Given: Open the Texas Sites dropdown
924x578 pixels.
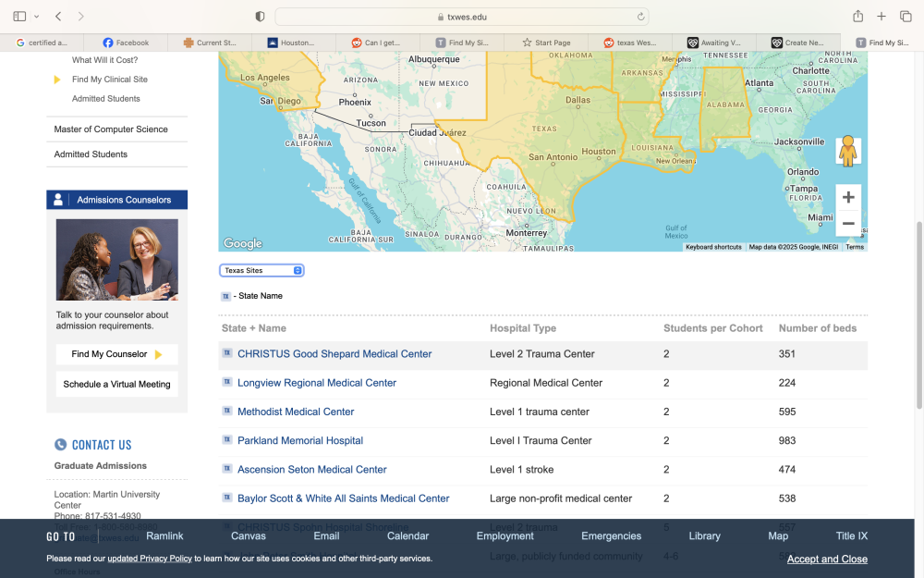Looking at the screenshot, I should (x=261, y=270).
